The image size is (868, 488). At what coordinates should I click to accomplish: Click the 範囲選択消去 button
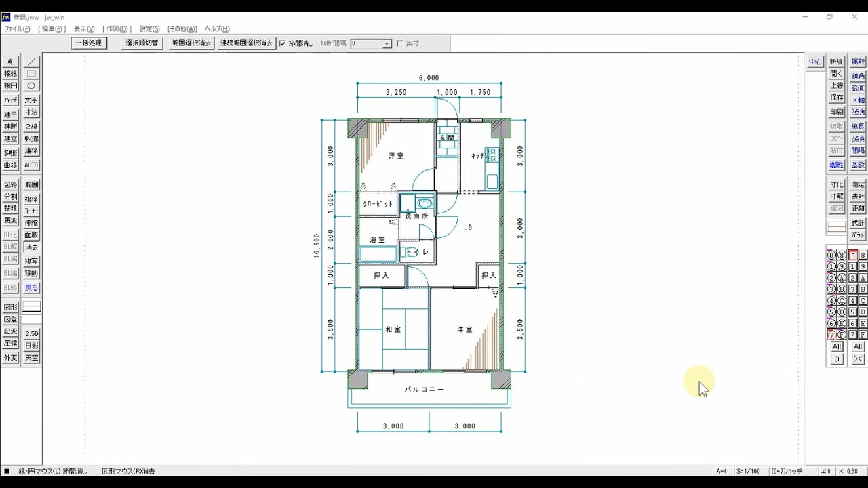(x=192, y=43)
